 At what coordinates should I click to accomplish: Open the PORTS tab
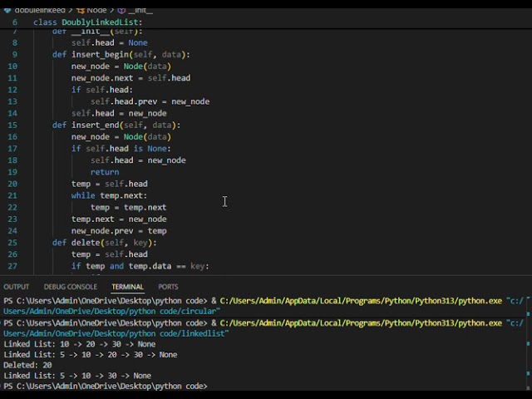[168, 287]
